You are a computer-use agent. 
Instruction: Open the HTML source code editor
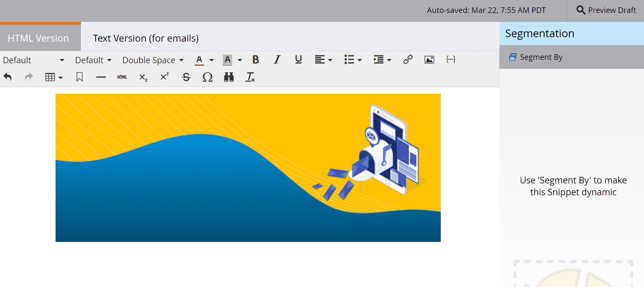click(x=122, y=77)
